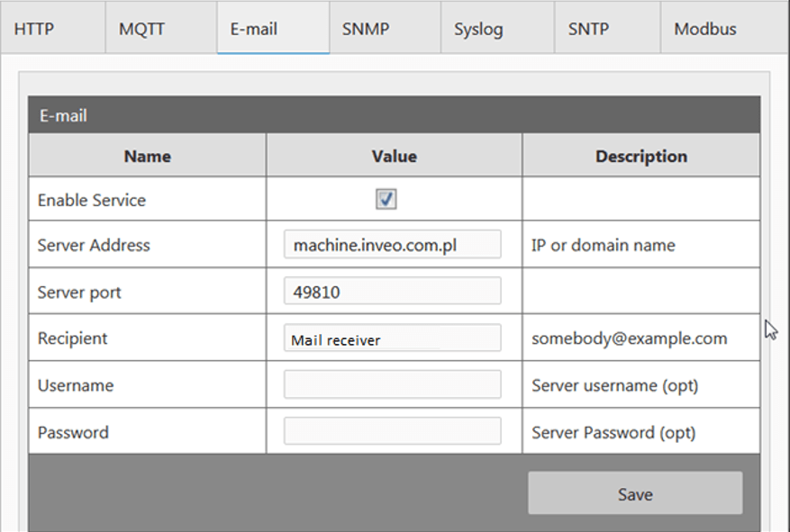Click the 'IP or domain name' description
The height and width of the screenshot is (532, 790).
point(603,245)
